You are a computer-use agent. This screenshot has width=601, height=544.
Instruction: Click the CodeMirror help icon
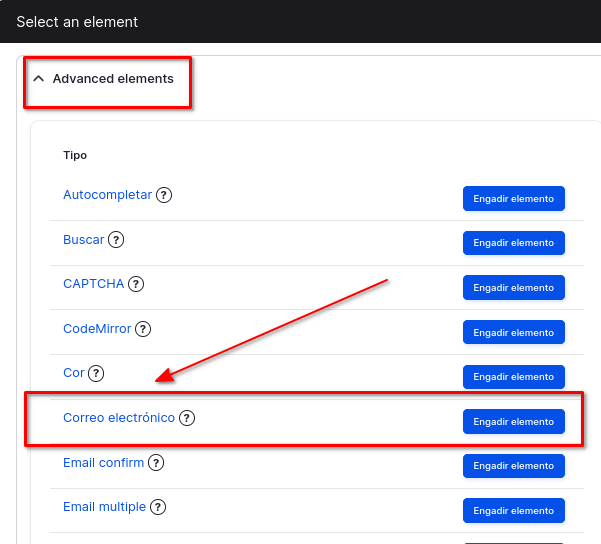[143, 329]
